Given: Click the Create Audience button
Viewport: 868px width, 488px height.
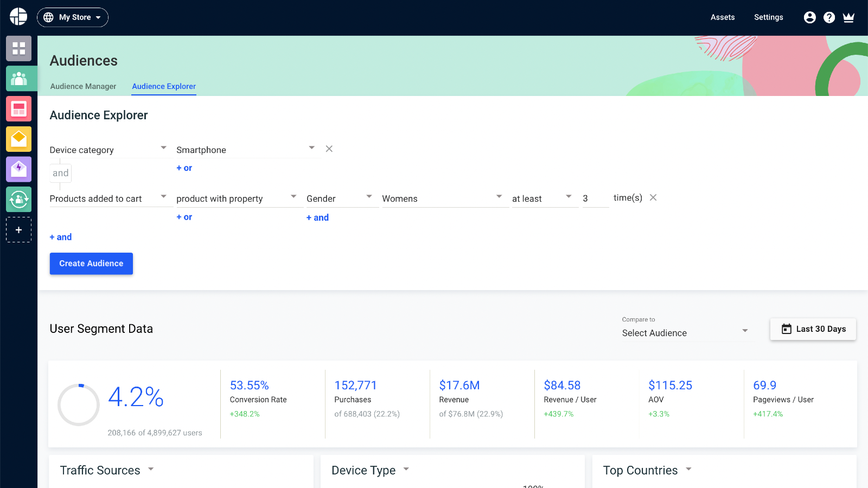Looking at the screenshot, I should point(91,264).
